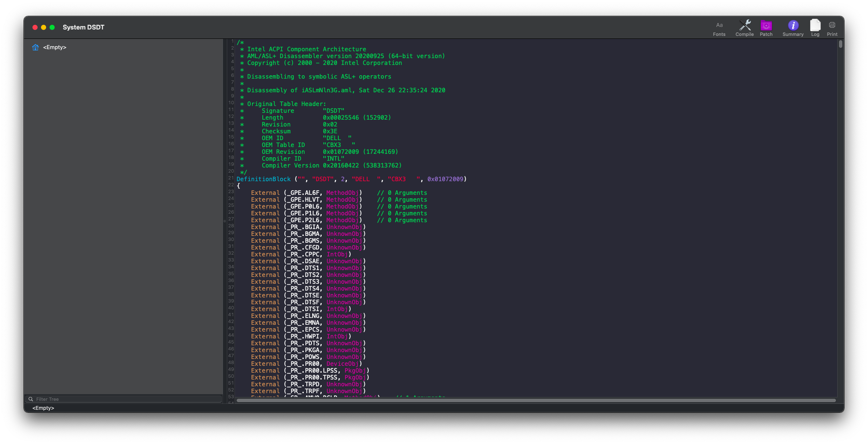This screenshot has height=444, width=868.
Task: Click the 'Intel ACPI Component Architecture' line
Action: (303, 49)
